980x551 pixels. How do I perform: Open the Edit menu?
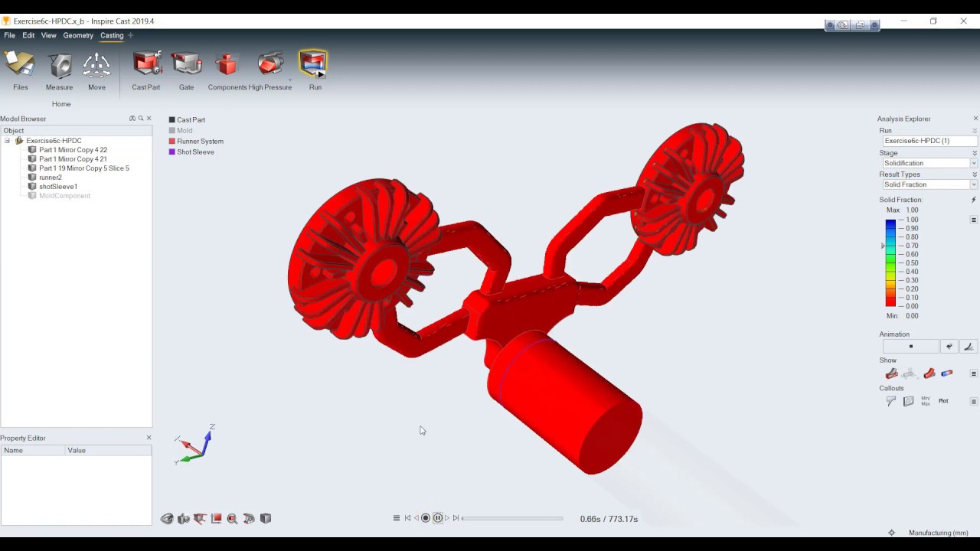pos(28,35)
